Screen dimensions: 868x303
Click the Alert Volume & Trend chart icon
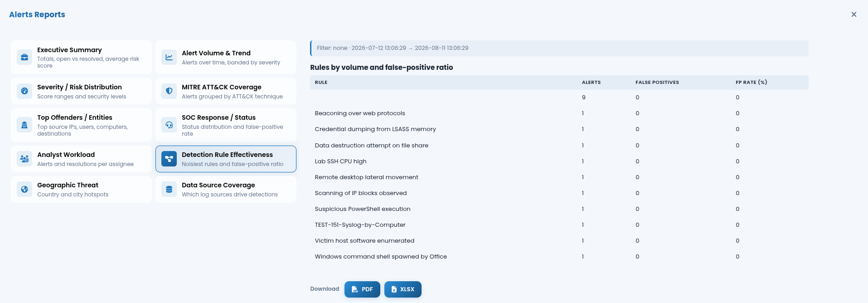point(169,57)
